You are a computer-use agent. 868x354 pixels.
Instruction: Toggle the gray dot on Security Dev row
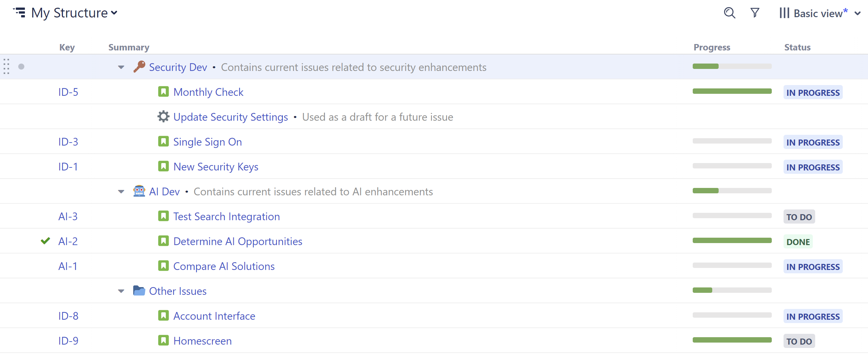tap(21, 67)
